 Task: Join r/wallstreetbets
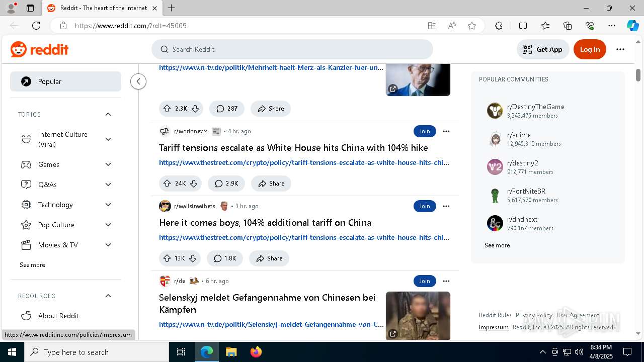pos(425,206)
